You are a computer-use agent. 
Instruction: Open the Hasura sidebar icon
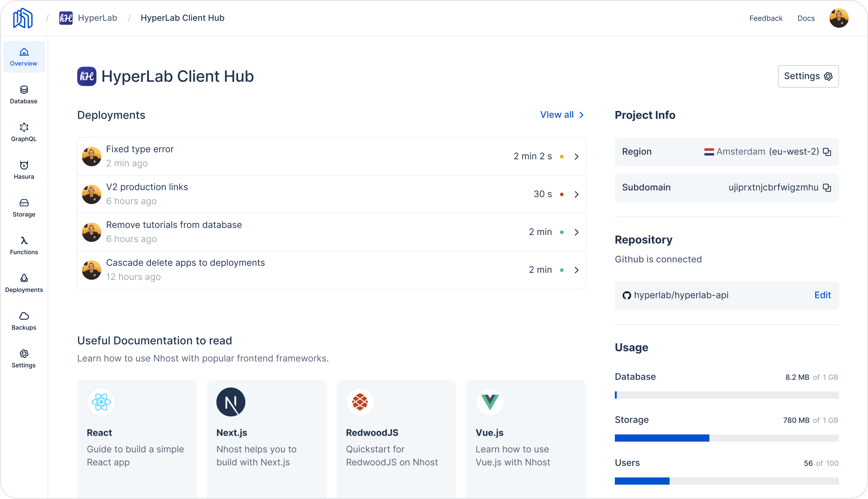click(x=24, y=165)
